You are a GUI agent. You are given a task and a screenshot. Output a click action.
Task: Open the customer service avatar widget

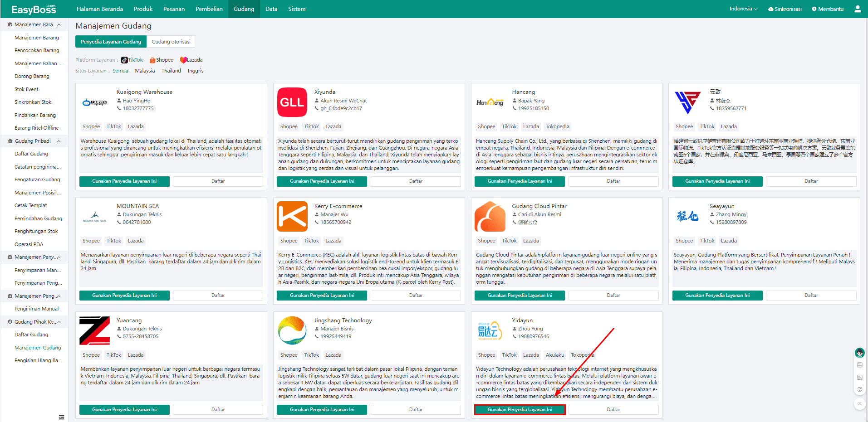[x=859, y=353]
